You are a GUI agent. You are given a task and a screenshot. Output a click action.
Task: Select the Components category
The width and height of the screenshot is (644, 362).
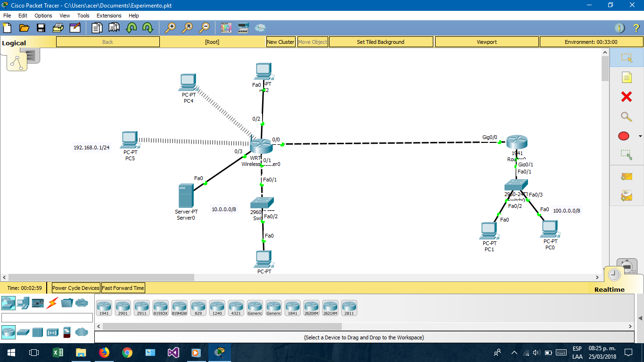coord(38,303)
